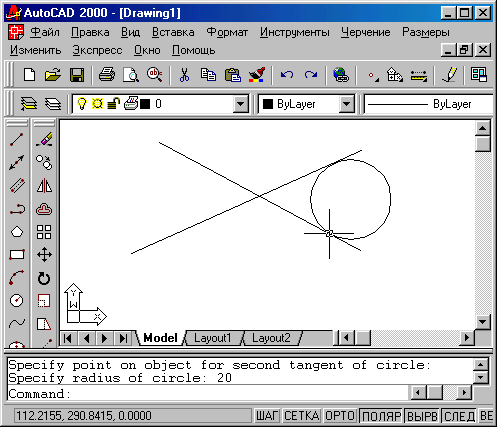Screen dimensions: 497x427
Task: Click the drawing area scroll-down arrow
Action: click(483, 322)
